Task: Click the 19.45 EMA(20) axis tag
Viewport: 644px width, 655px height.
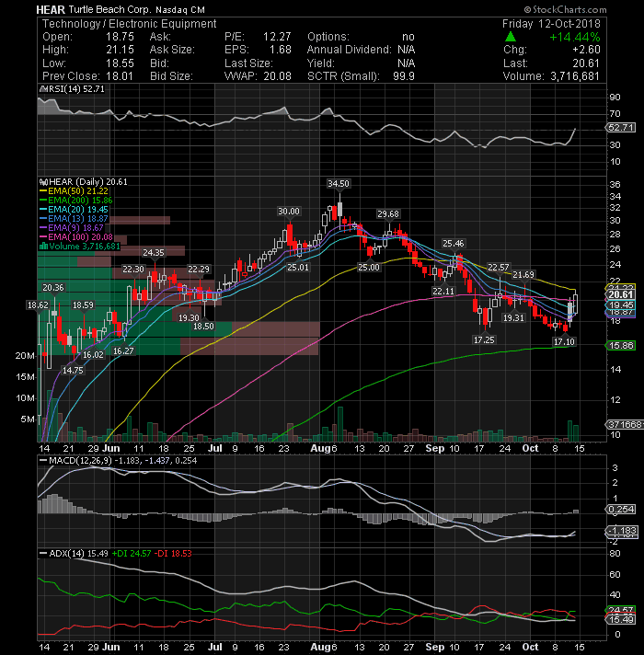Action: [x=621, y=305]
